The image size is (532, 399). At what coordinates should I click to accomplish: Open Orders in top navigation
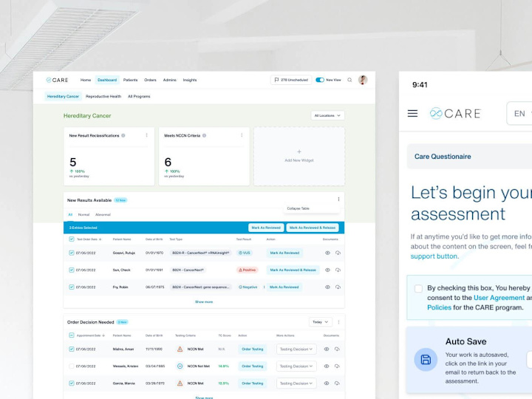click(150, 80)
